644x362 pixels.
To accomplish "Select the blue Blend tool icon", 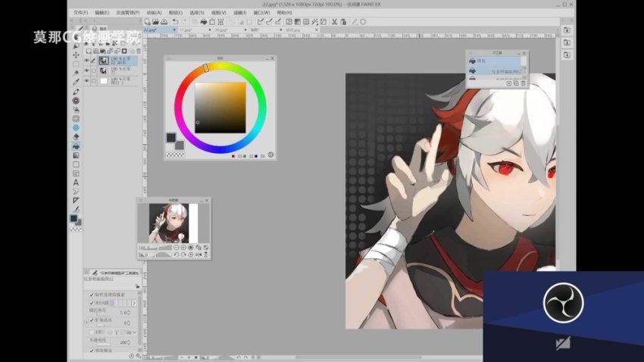I will pos(76,128).
